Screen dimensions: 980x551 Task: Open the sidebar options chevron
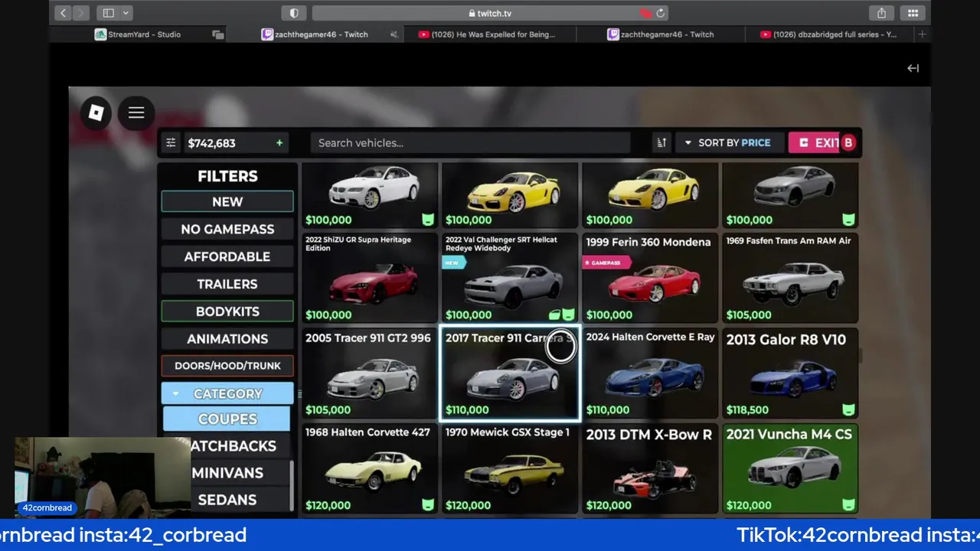coord(126,13)
